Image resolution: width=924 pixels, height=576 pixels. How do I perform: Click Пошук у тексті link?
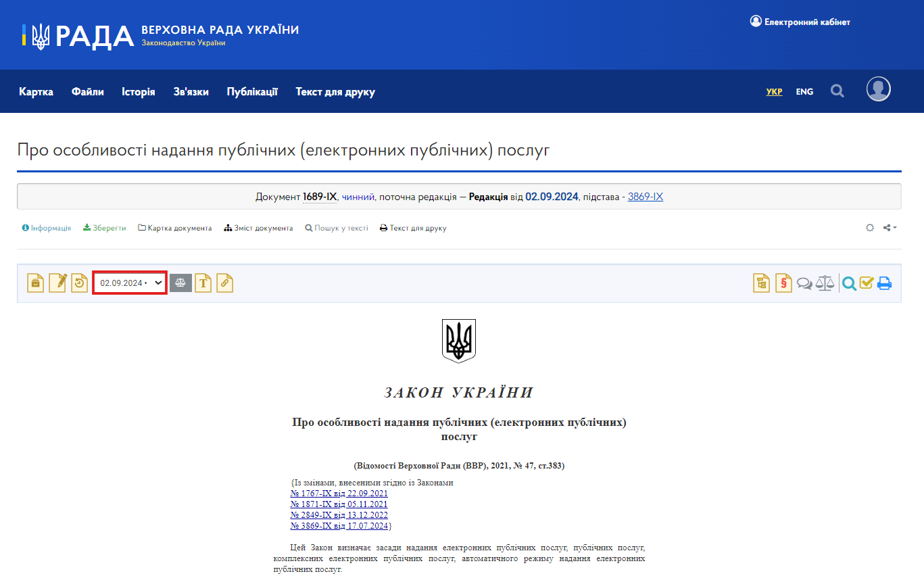pos(337,228)
